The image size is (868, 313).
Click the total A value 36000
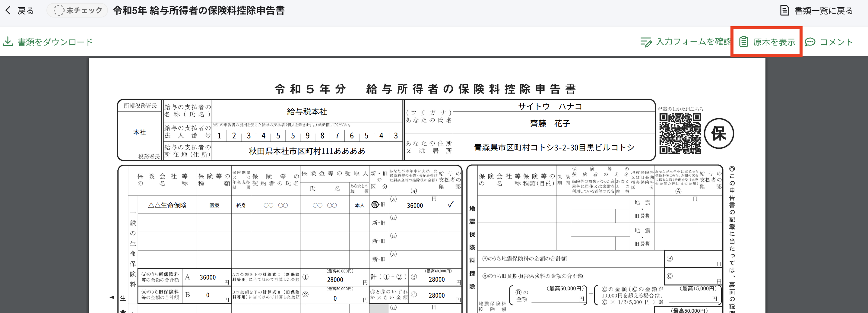pyautogui.click(x=207, y=277)
